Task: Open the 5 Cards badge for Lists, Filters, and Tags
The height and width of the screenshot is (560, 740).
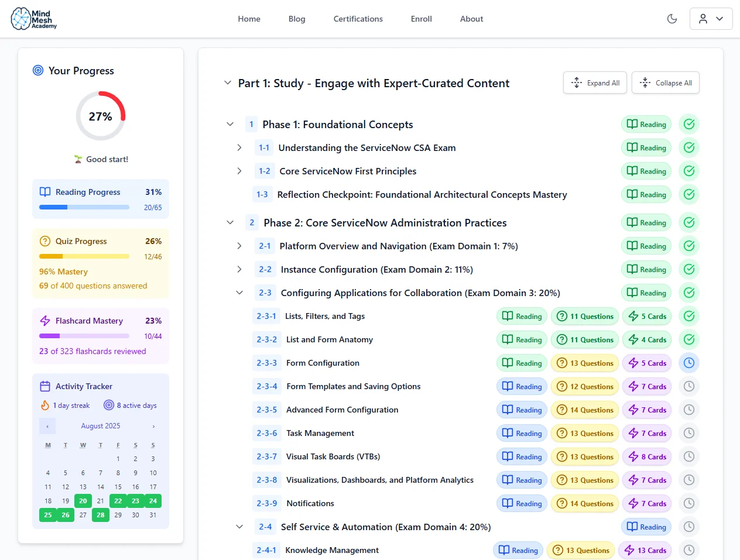Action: click(647, 316)
